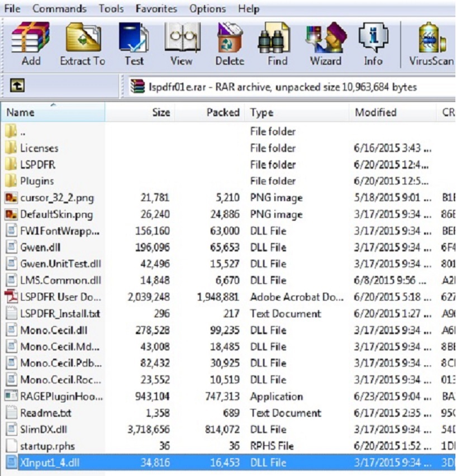This screenshot has height=476, width=461.
Task: Select the Mono.Cecil.dll file name
Action: coord(54,330)
